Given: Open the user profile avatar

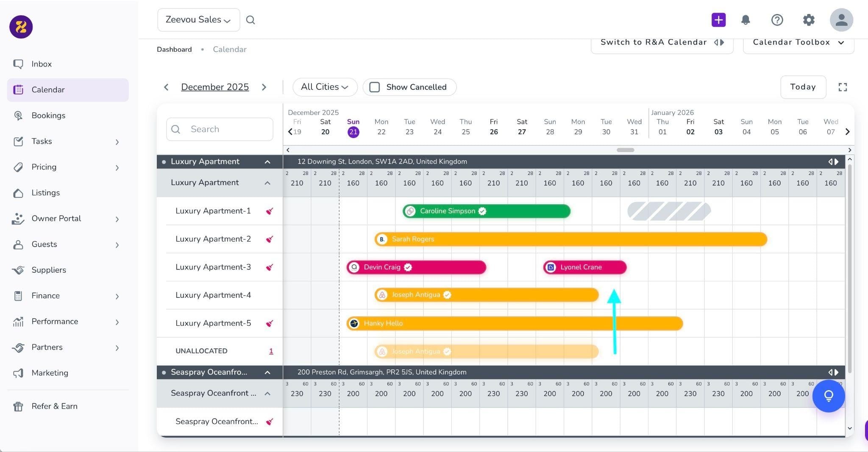Looking at the screenshot, I should coord(841,20).
